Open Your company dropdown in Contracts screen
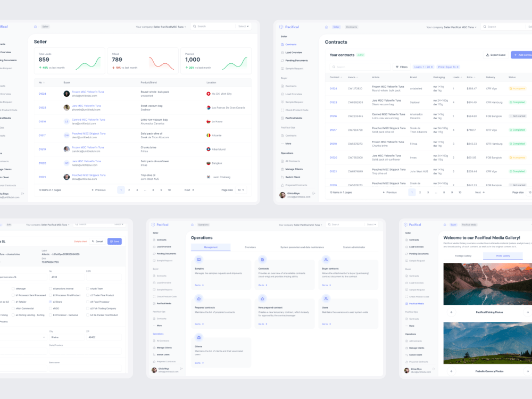This screenshot has width=532, height=399. point(451,27)
